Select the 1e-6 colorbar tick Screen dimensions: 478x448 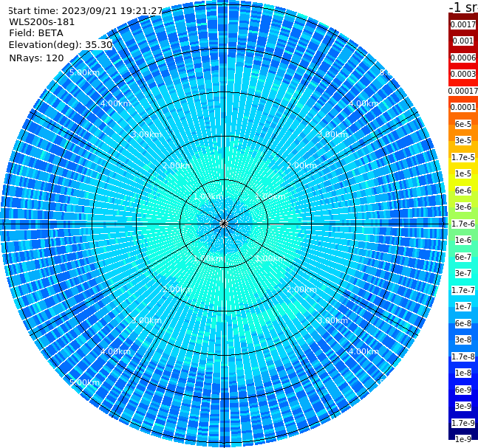pos(463,240)
